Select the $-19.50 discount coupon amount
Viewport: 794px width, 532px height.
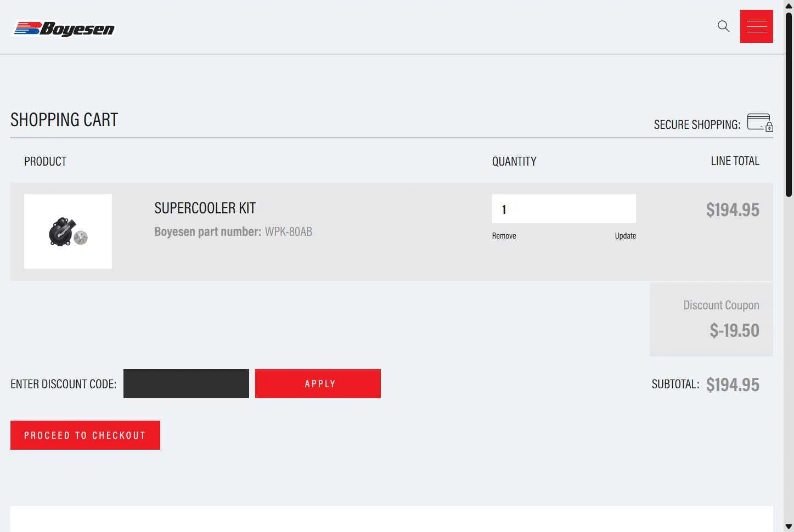click(734, 330)
